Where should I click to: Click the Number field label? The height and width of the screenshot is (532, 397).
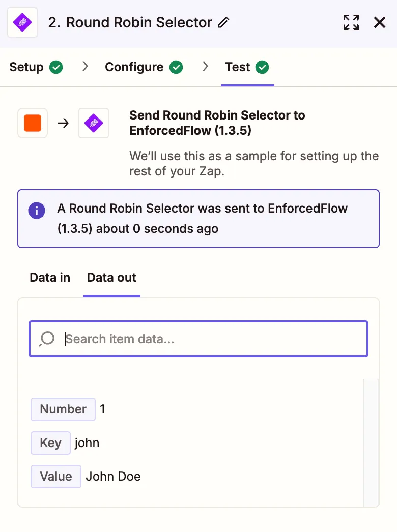[63, 409]
